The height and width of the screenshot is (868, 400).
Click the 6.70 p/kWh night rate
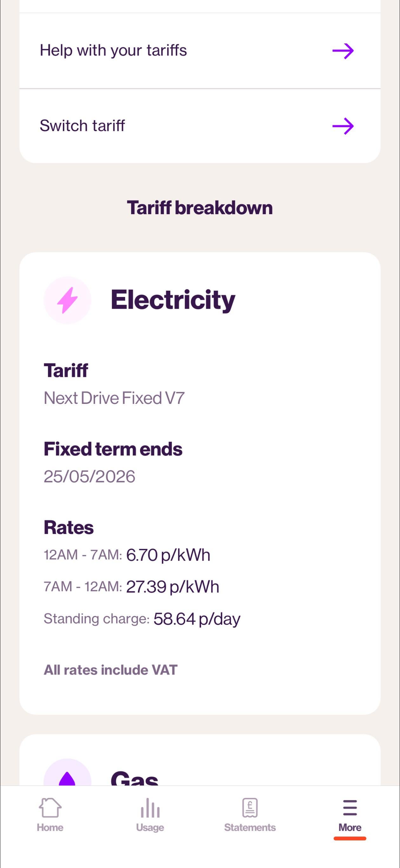coord(168,555)
